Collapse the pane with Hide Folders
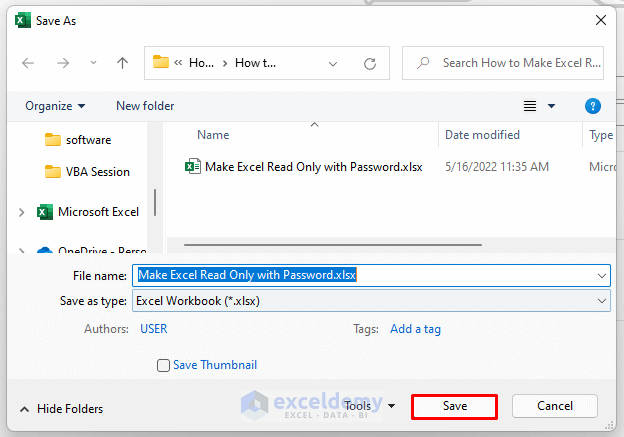The height and width of the screenshot is (437, 624). tap(61, 408)
